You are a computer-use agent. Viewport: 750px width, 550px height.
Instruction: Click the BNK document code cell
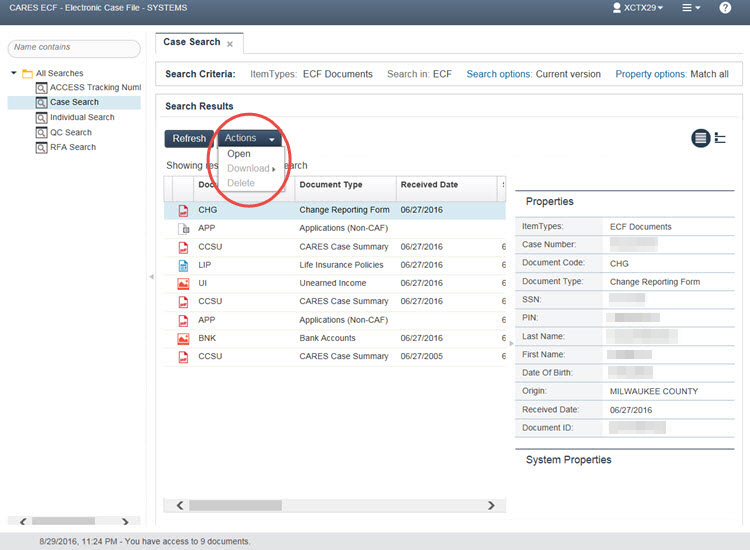point(207,339)
